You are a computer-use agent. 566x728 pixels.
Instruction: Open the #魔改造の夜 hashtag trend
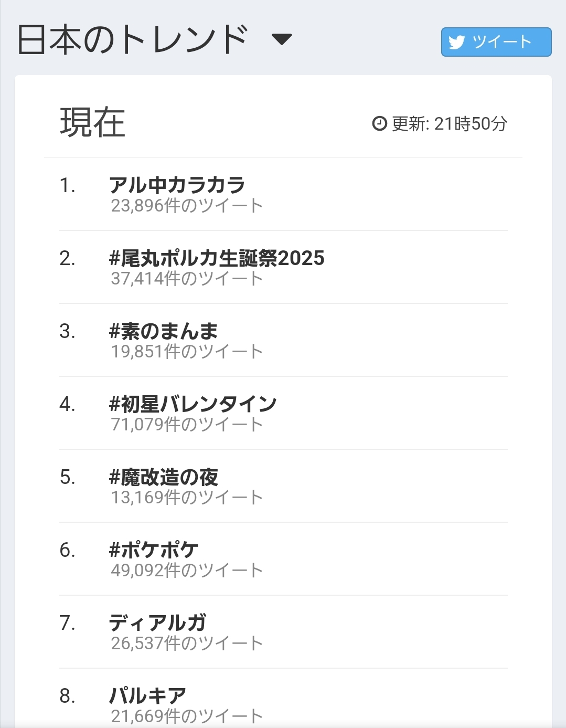pyautogui.click(x=163, y=477)
